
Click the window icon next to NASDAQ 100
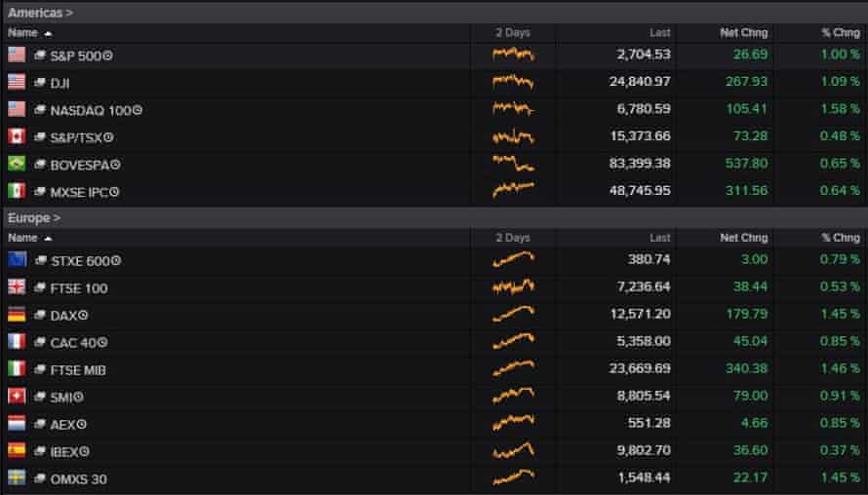pyautogui.click(x=39, y=109)
